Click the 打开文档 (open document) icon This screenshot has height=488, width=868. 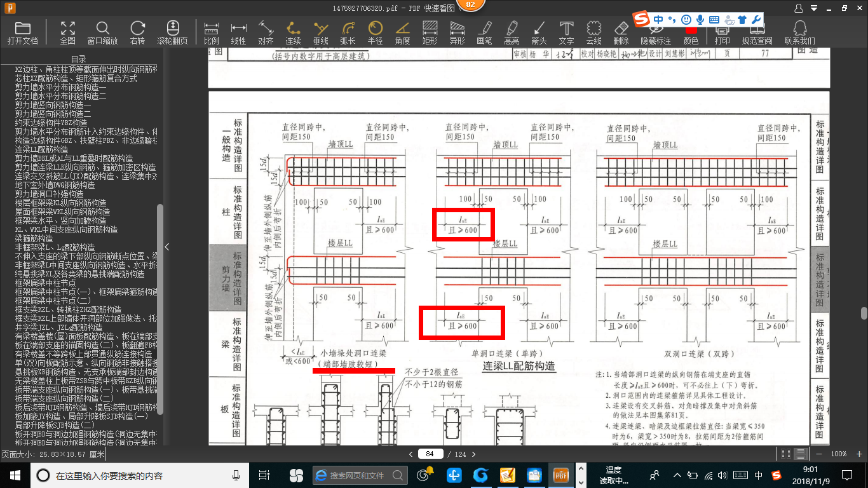23,32
